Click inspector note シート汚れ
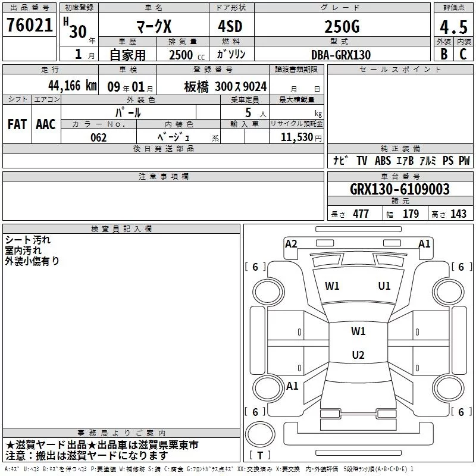Image resolution: width=476 pixels, height=476 pixels. pyautogui.click(x=27, y=240)
